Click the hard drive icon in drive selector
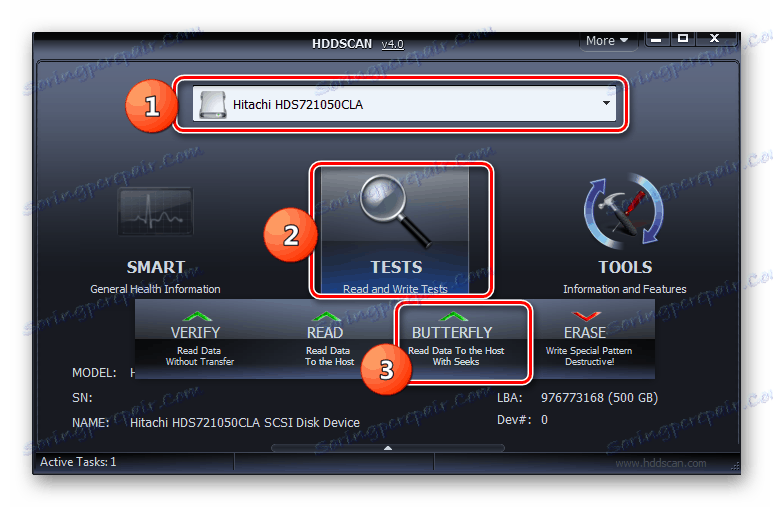 pyautogui.click(x=212, y=104)
